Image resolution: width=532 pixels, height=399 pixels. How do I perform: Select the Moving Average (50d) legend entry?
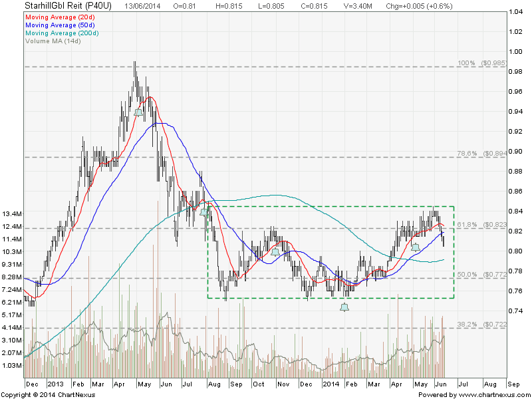tap(60, 25)
